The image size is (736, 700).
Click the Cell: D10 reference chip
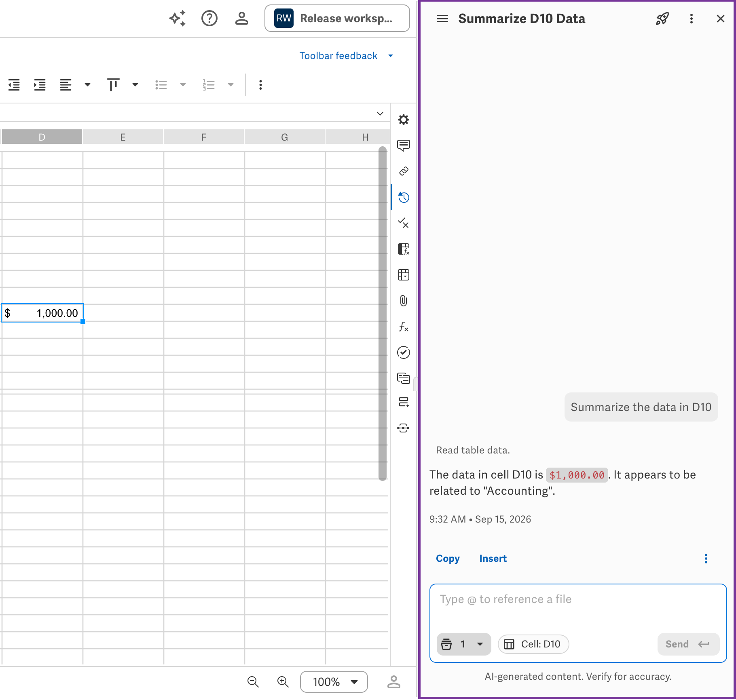point(533,644)
